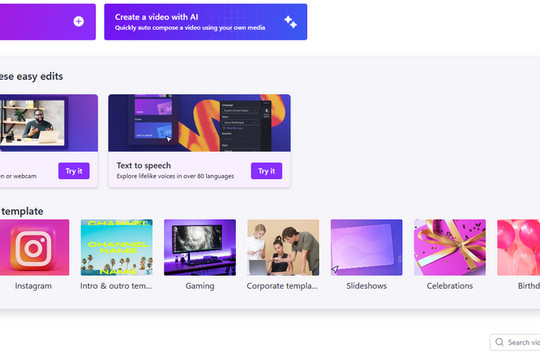Click the Search videos field

pos(515,342)
